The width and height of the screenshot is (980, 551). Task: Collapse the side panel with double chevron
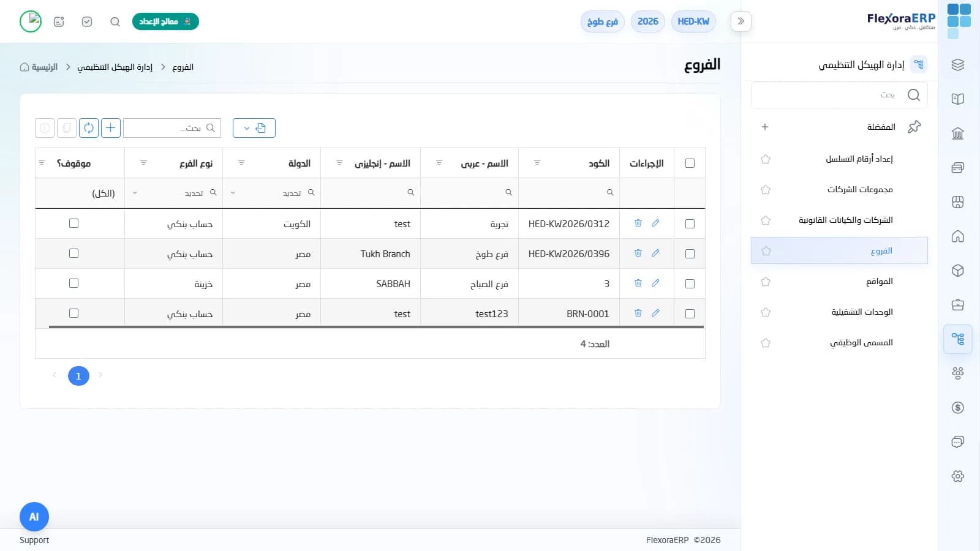[741, 21]
